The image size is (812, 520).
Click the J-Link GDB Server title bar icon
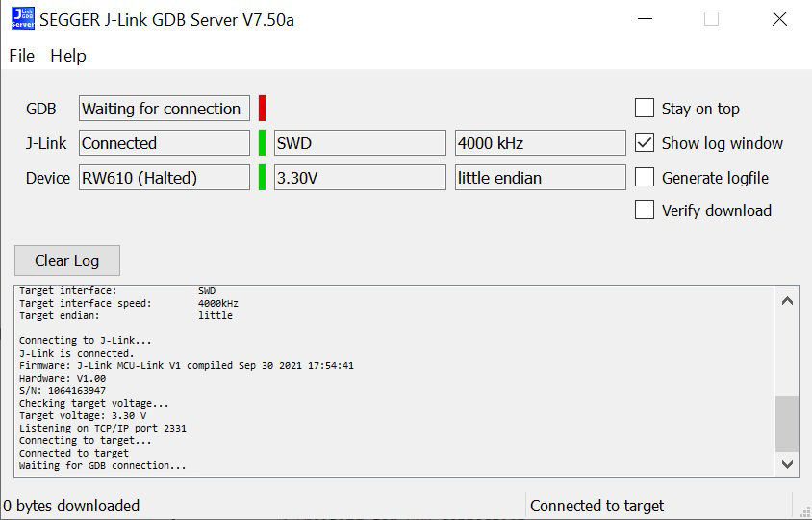tap(22, 19)
